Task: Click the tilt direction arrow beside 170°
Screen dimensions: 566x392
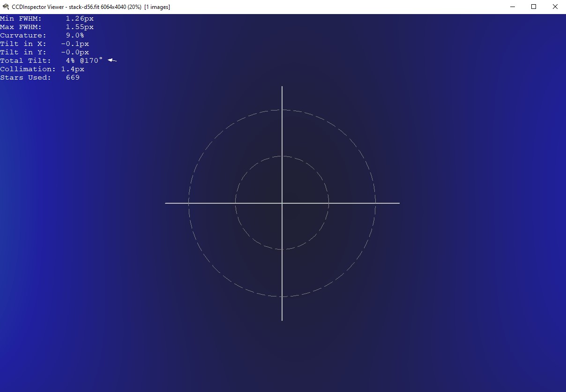Action: click(x=112, y=60)
